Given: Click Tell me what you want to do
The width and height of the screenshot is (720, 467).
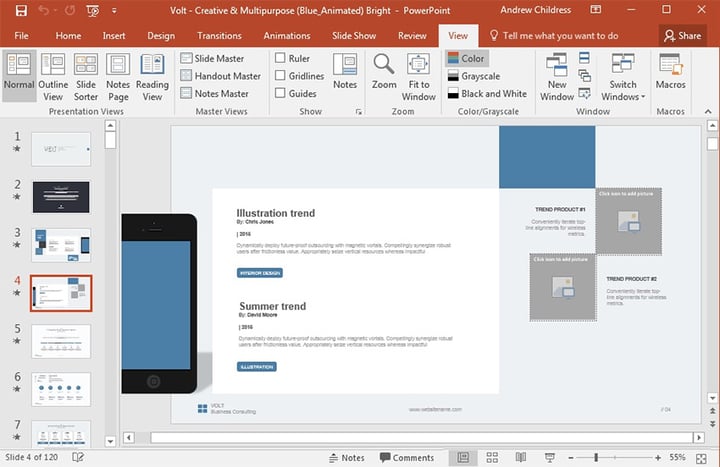Looking at the screenshot, I should (554, 36).
